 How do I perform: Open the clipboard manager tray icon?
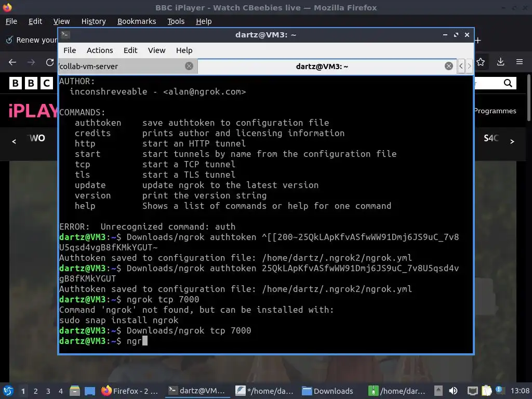click(486, 391)
